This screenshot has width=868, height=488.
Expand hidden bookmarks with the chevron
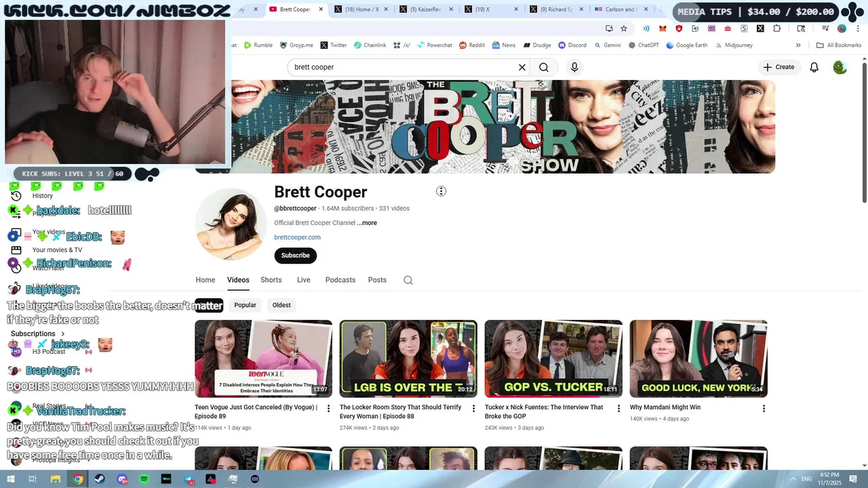pos(798,45)
